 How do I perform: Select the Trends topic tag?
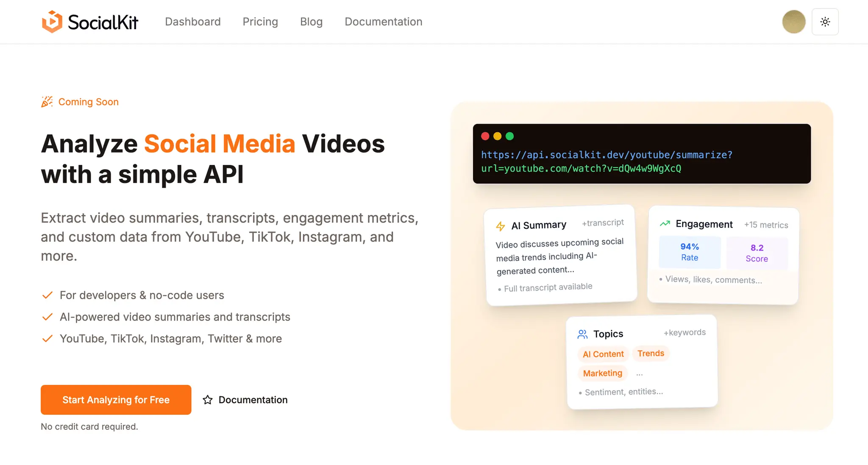[651, 353]
